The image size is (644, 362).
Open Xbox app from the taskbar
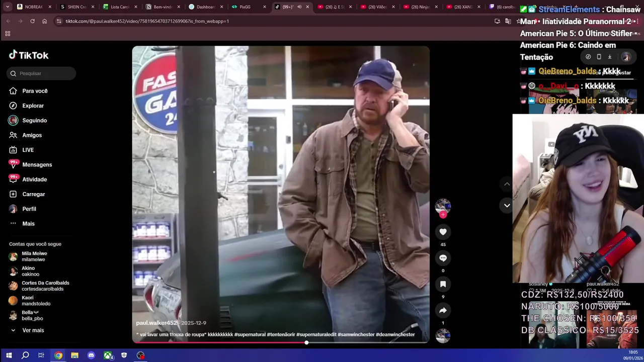coord(108,355)
